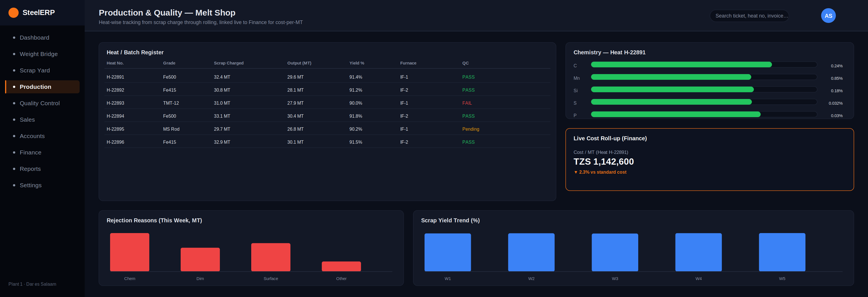
Task: Click the Pending QC status for H-22895
Action: (x=470, y=129)
